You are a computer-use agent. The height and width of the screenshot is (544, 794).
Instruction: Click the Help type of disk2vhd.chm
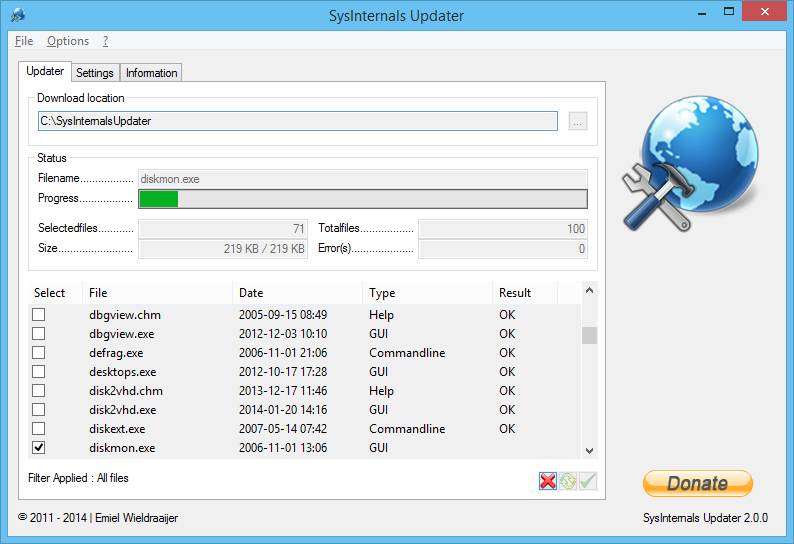pos(381,391)
